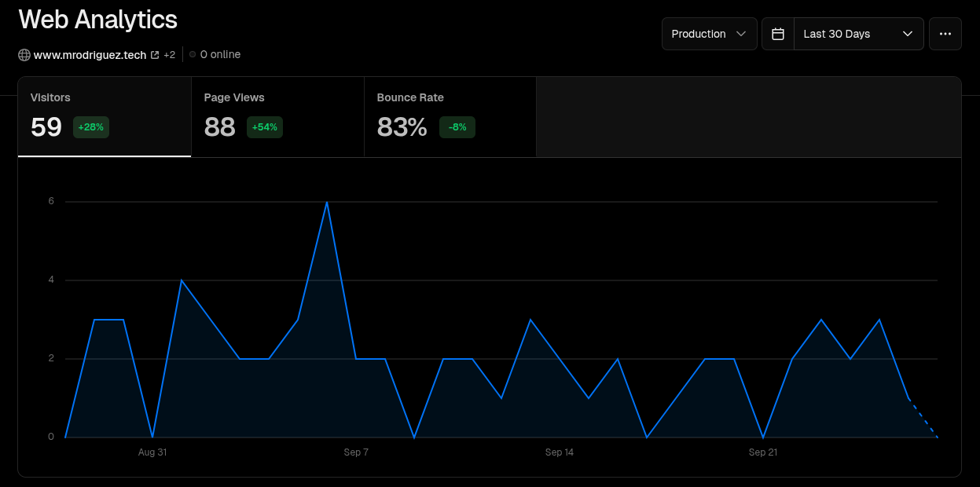Switch to the Bounce Rate tab
This screenshot has width=980, height=487.
point(450,116)
